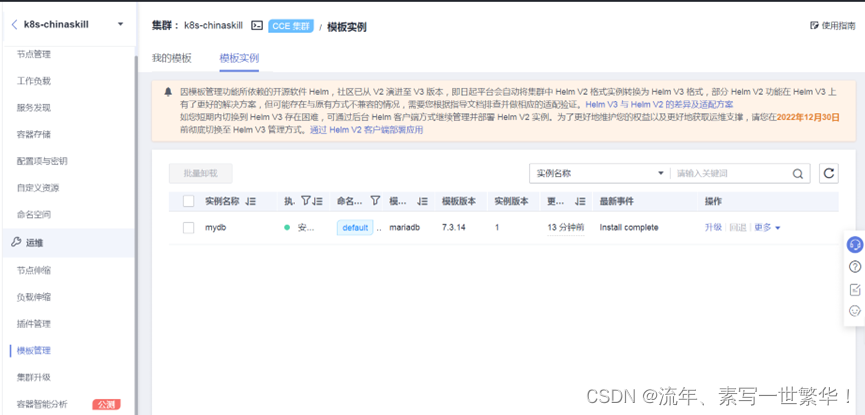This screenshot has width=865, height=415.
Task: Open Helm V3 与 Helm V2 的差异及适配方案 link
Action: tap(659, 104)
